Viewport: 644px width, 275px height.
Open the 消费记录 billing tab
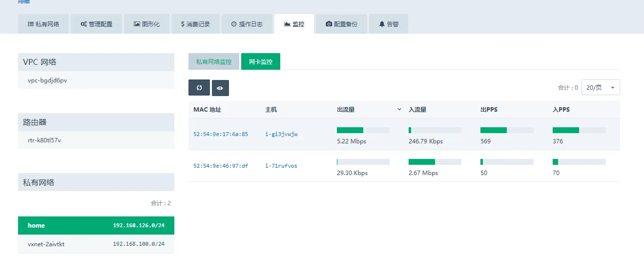[195, 24]
